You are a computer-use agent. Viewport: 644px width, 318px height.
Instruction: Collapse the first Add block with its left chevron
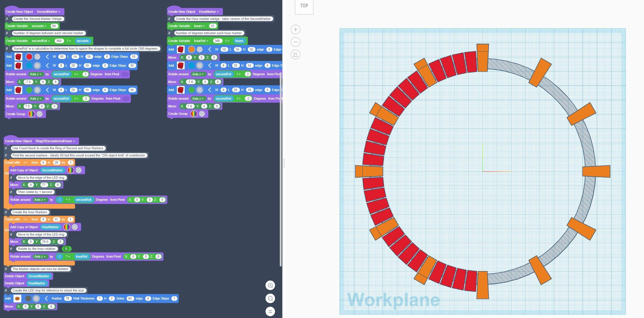(47, 57)
